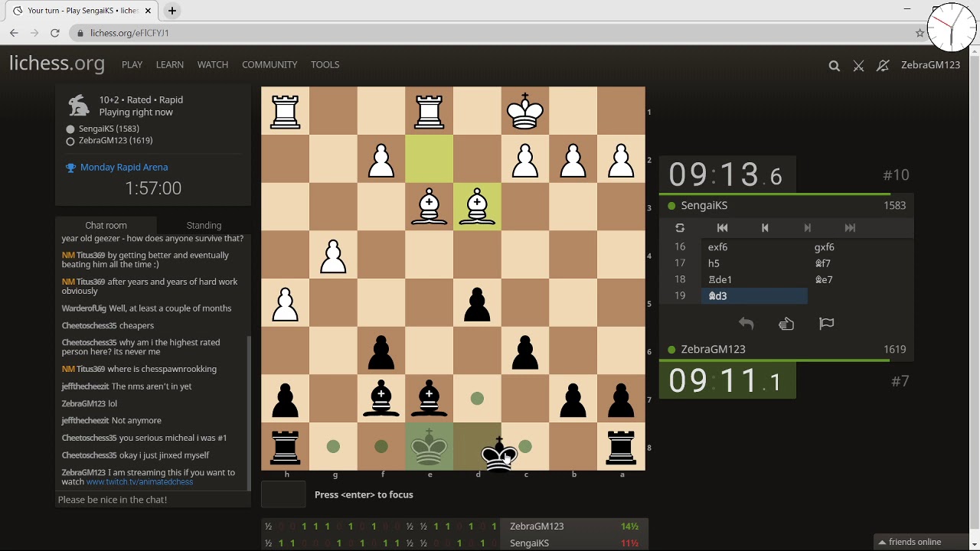Open SengaiKS name above move list
This screenshot has width=980, height=551.
(704, 205)
